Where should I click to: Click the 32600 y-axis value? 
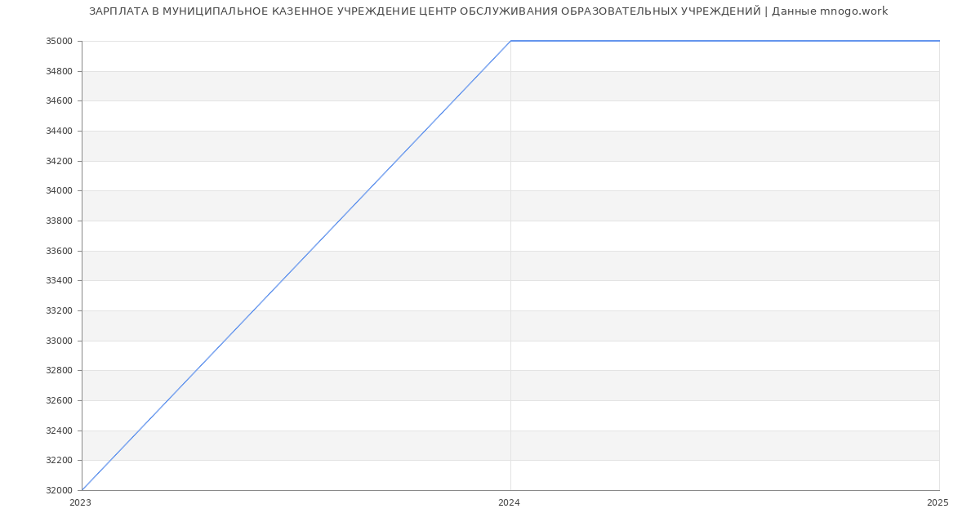59,401
